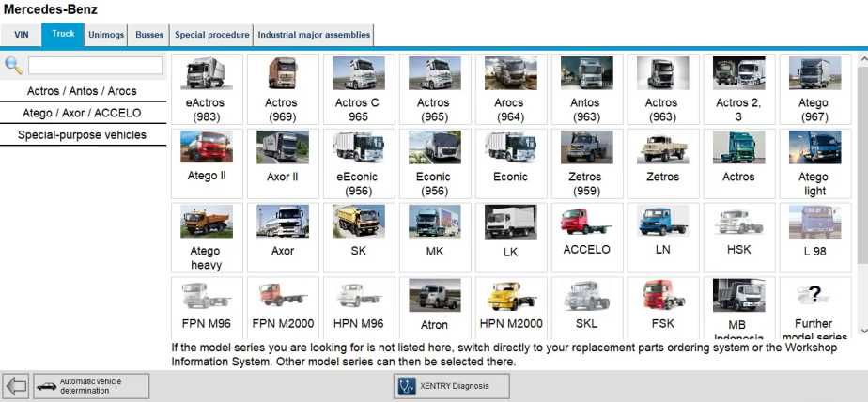The height and width of the screenshot is (402, 868).
Task: Click the scrollbar down arrow
Action: pyautogui.click(x=863, y=331)
